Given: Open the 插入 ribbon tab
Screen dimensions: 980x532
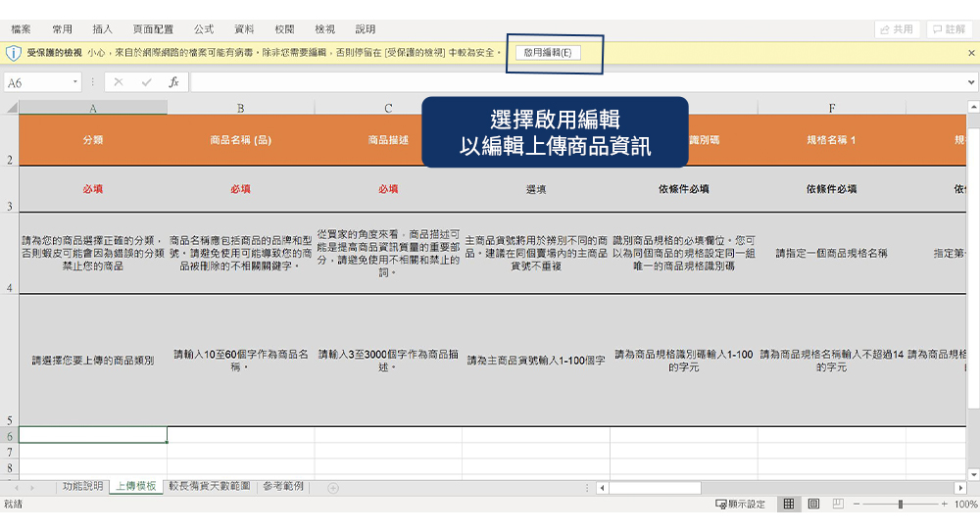Looking at the screenshot, I should click(102, 29).
